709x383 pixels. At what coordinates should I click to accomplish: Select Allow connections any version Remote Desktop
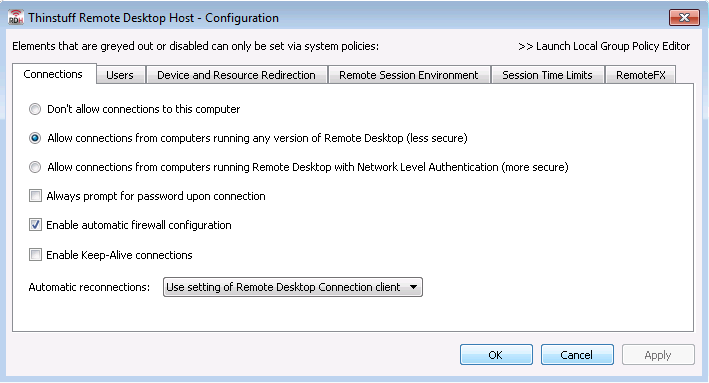(35, 138)
